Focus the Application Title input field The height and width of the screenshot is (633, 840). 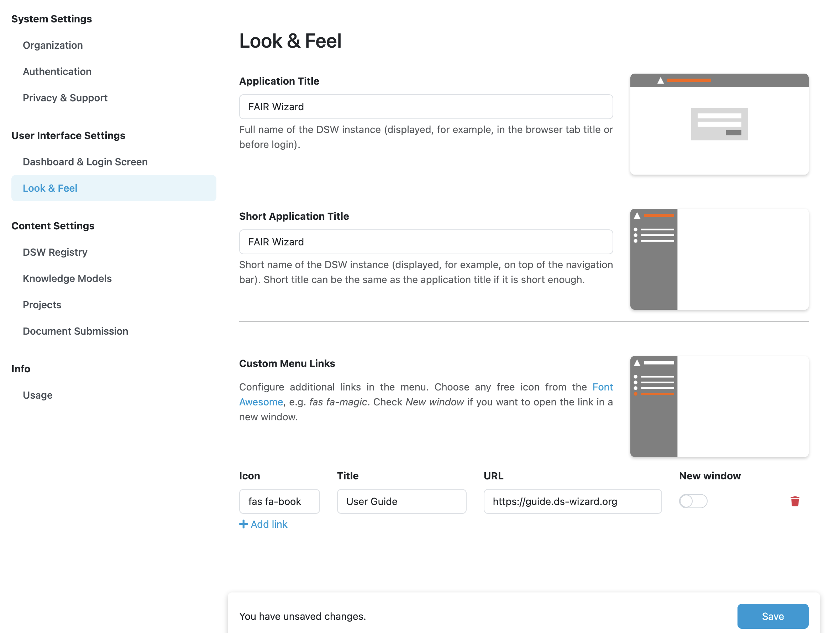pos(426,107)
